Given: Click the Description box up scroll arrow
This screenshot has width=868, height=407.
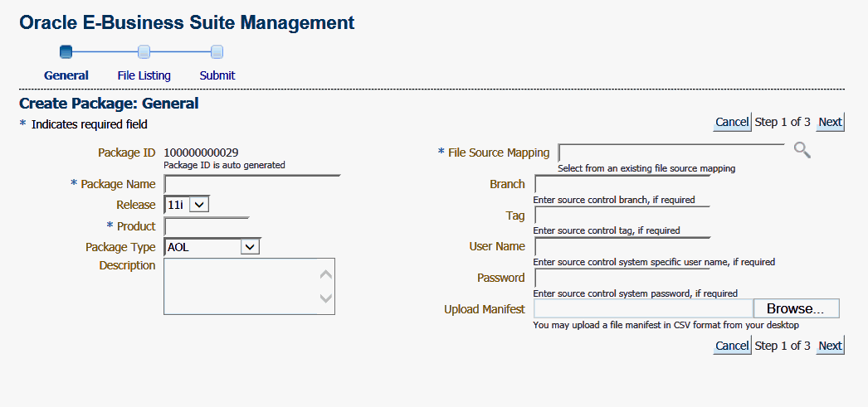Looking at the screenshot, I should pyautogui.click(x=326, y=274).
